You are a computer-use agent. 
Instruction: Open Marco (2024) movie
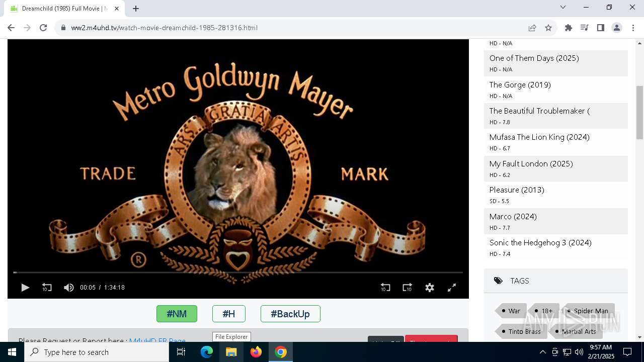pyautogui.click(x=513, y=216)
